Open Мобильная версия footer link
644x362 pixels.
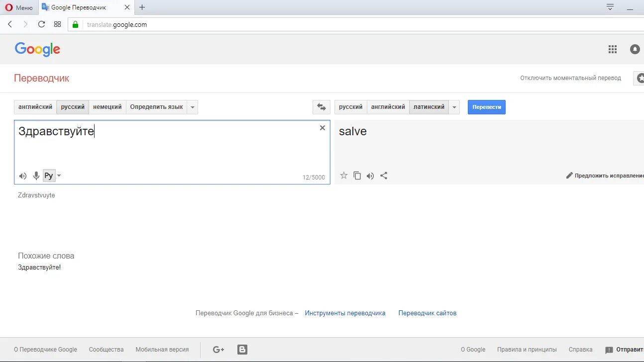click(x=162, y=350)
